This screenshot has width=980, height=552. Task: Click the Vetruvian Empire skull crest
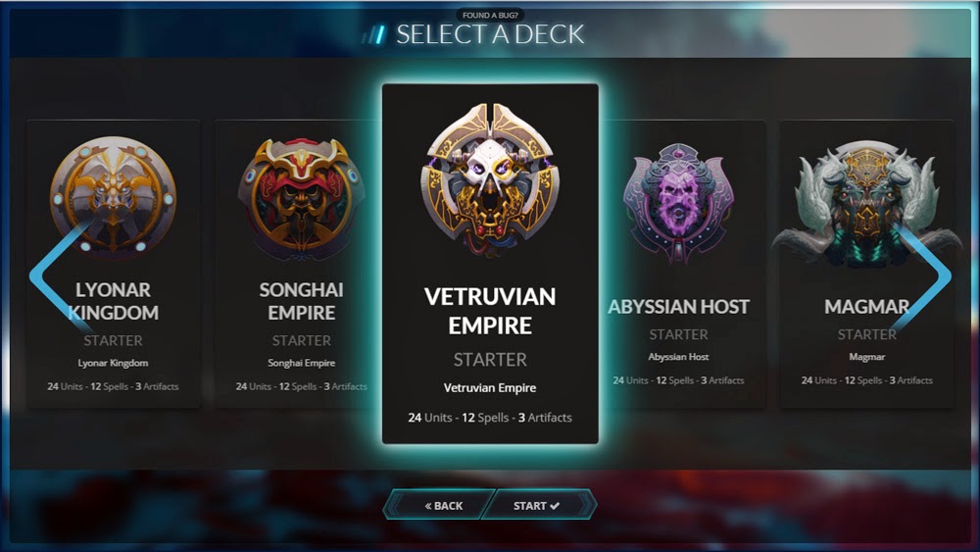coord(490,178)
